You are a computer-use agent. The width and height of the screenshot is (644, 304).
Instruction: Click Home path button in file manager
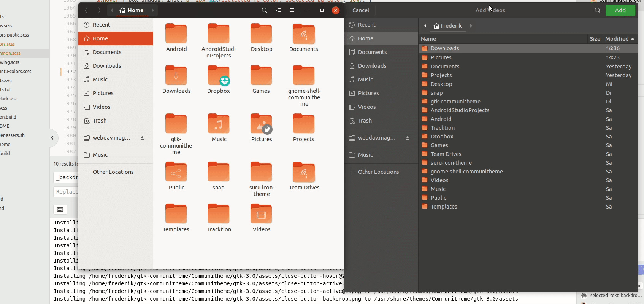pyautogui.click(x=132, y=10)
